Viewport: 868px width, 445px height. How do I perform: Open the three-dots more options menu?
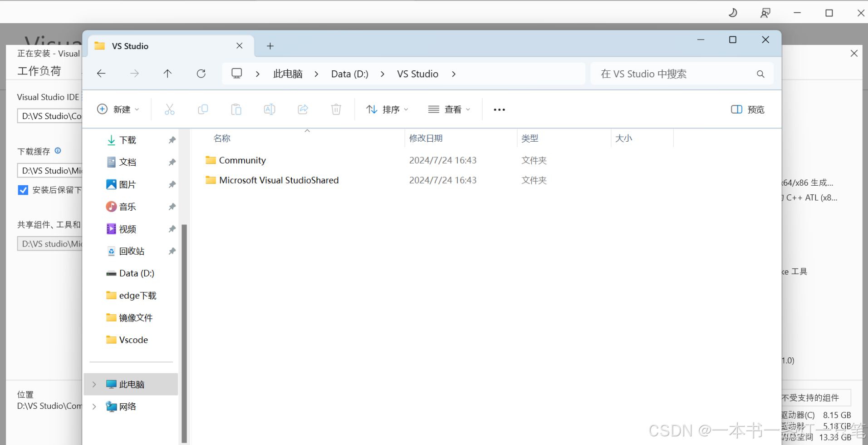click(499, 109)
